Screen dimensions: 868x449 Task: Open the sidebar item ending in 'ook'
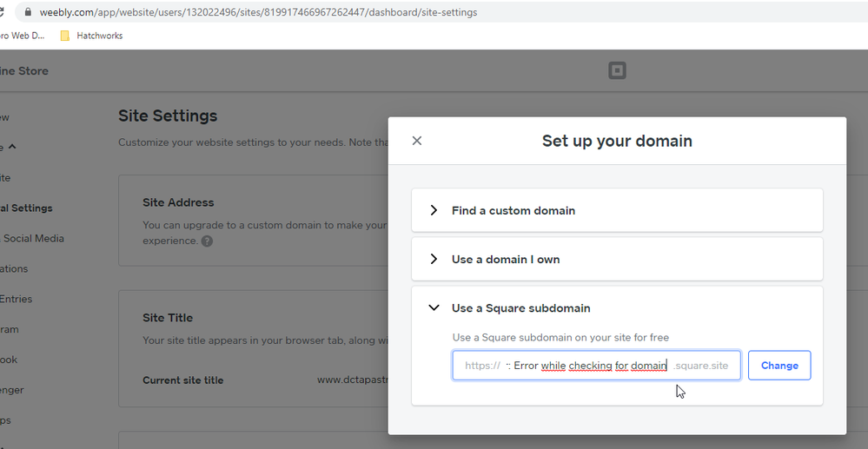tap(9, 360)
